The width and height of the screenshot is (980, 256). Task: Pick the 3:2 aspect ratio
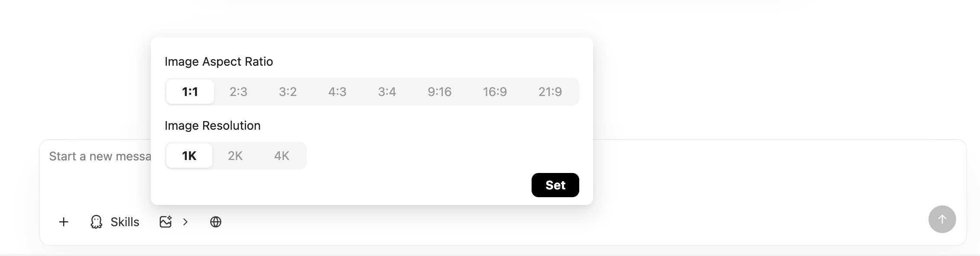click(288, 92)
